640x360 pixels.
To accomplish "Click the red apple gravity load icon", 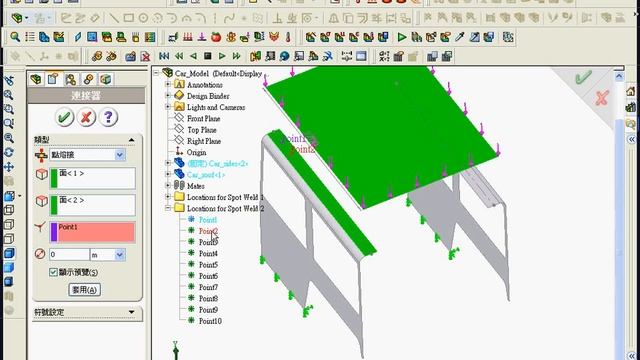I will pos(216,37).
